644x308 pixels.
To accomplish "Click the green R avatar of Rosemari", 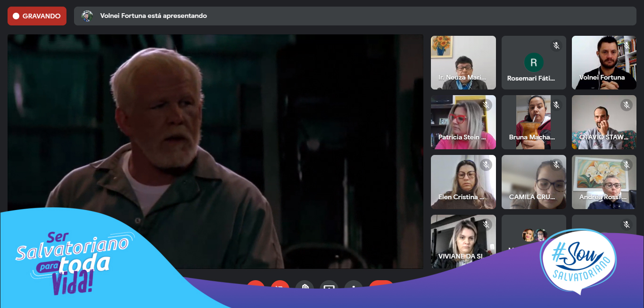I will tap(534, 62).
